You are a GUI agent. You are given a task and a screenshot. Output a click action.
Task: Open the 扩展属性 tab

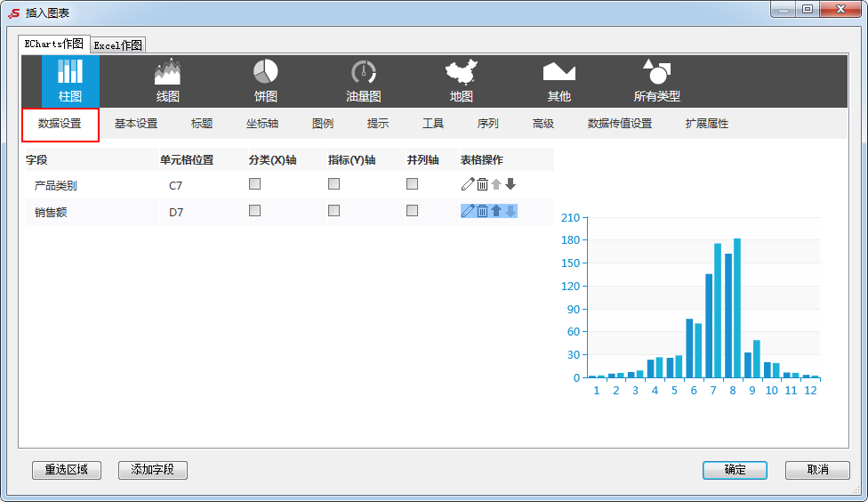coord(707,124)
